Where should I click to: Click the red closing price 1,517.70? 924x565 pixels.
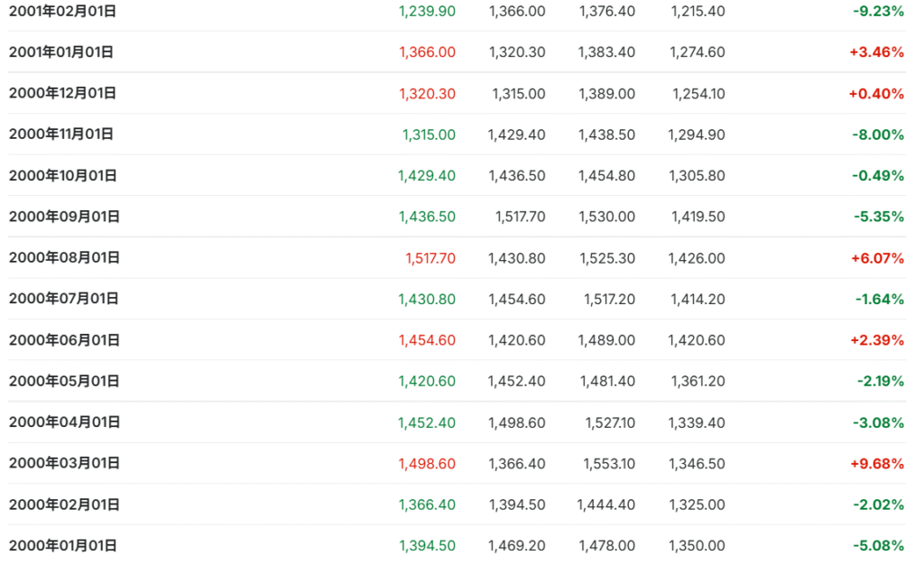[430, 258]
